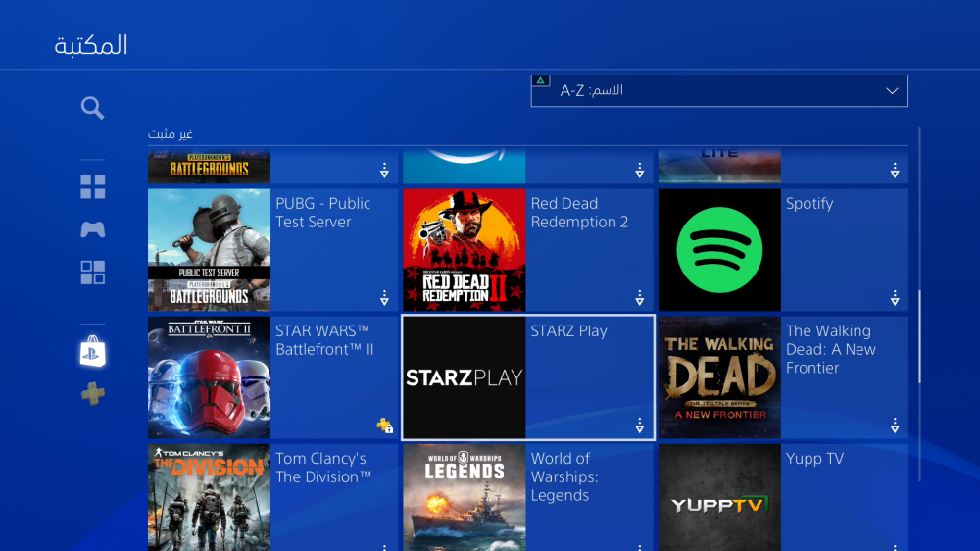Open the PlayStation Store bag icon
Image resolution: width=980 pixels, height=551 pixels.
coord(92,351)
